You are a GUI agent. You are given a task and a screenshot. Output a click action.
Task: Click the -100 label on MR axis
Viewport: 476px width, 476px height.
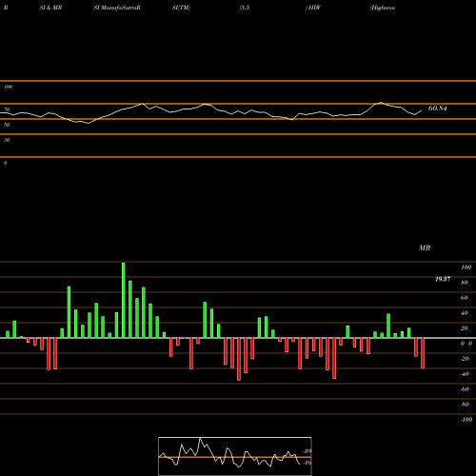click(x=466, y=420)
